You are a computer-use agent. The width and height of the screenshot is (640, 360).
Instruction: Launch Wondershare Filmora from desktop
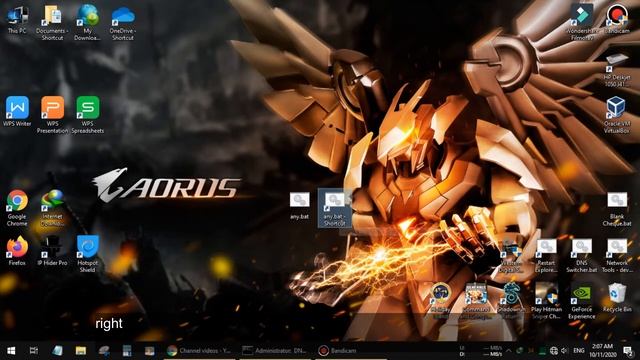pyautogui.click(x=582, y=22)
